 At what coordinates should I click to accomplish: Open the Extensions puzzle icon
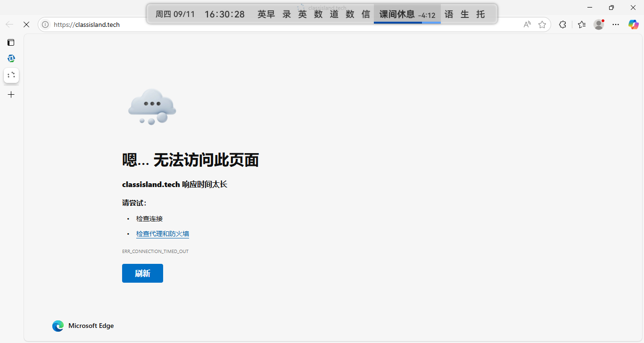562,24
